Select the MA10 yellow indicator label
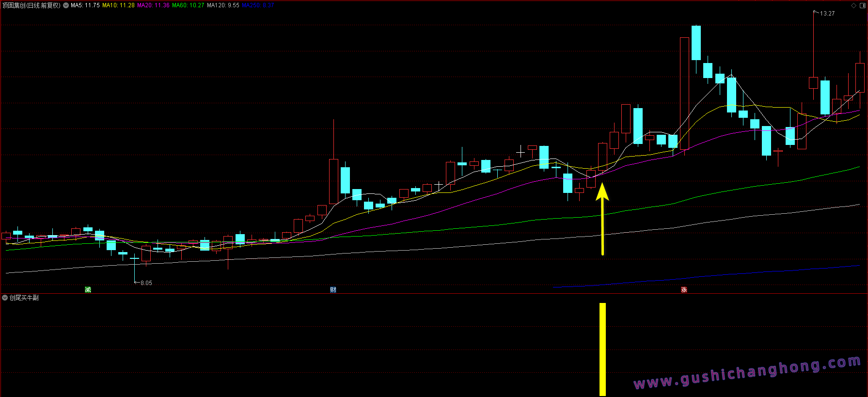This screenshot has width=868, height=397. tap(118, 5)
